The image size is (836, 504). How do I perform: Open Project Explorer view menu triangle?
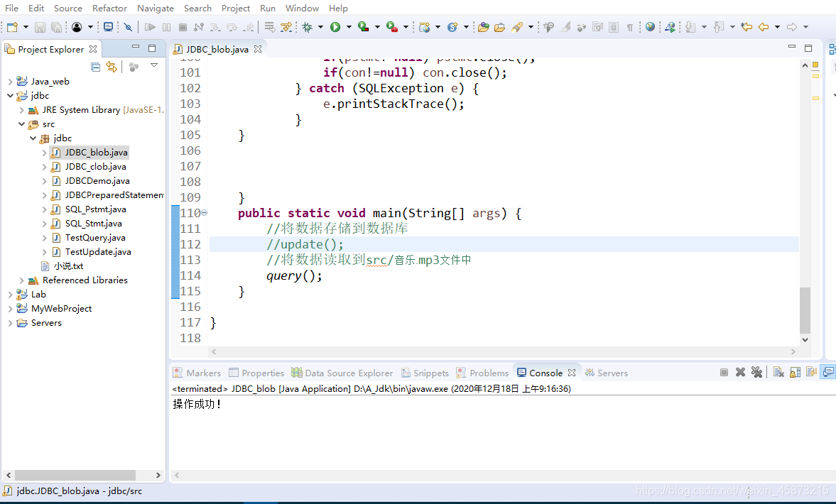[x=154, y=65]
